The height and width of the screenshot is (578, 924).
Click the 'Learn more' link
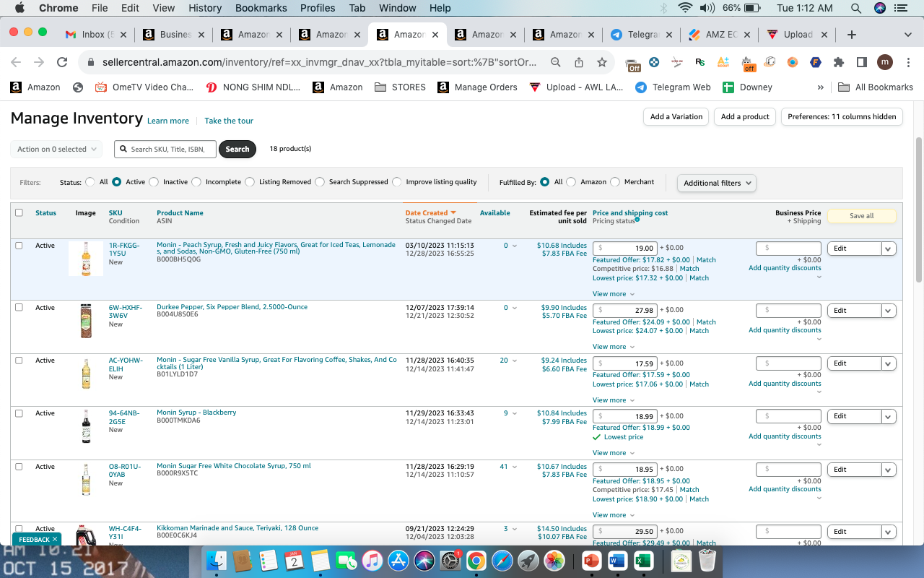(x=168, y=121)
